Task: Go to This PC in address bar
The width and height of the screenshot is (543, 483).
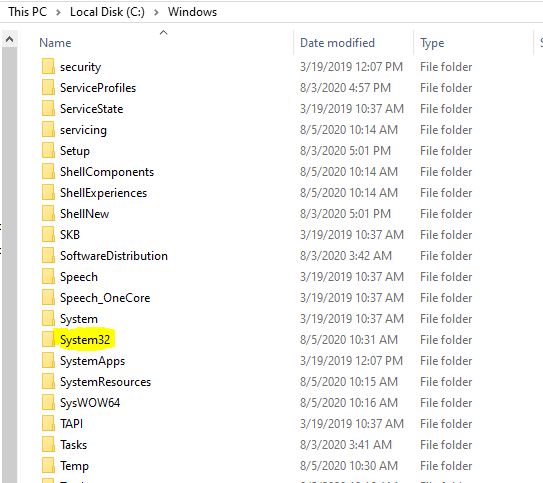Action: tap(27, 12)
